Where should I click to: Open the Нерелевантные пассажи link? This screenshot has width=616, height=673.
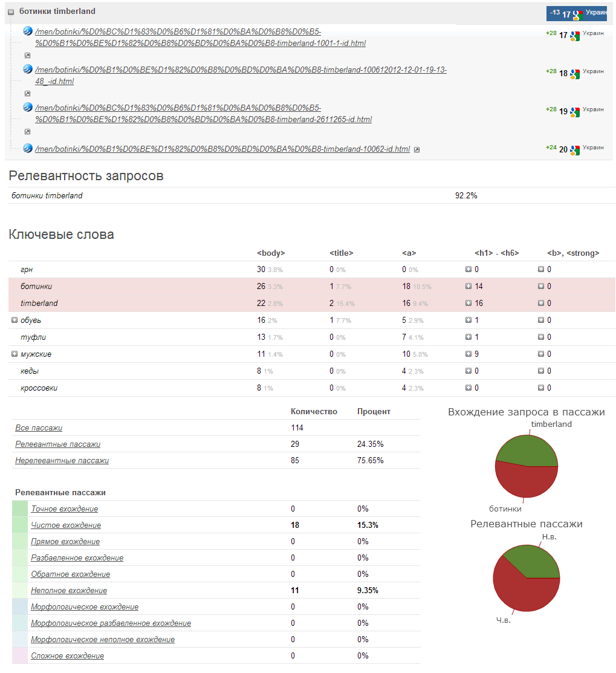click(62, 461)
